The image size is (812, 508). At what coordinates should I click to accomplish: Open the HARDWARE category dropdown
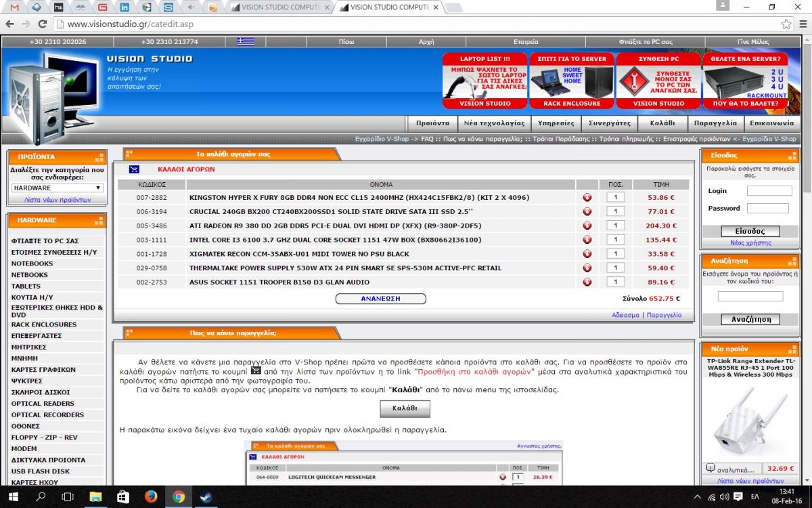point(58,188)
